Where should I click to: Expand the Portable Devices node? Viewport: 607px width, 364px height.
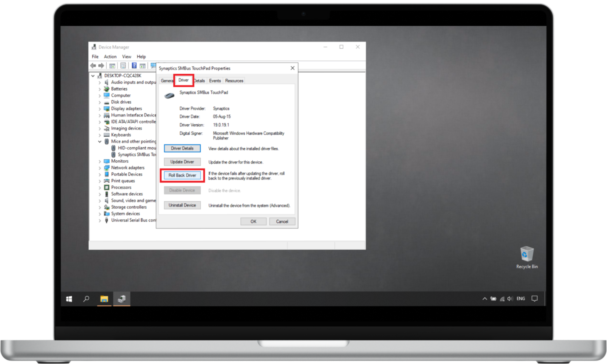pyautogui.click(x=100, y=174)
